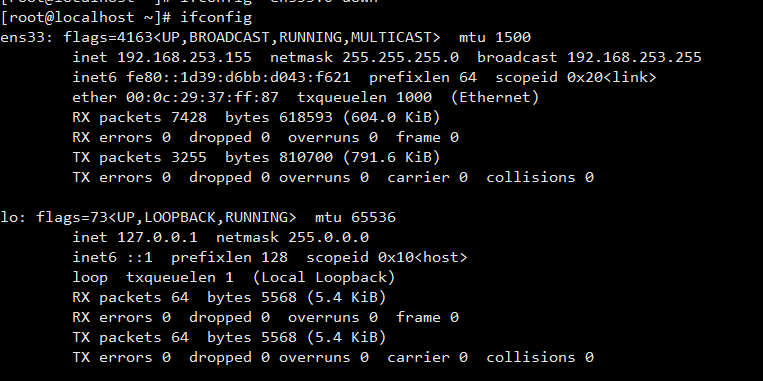Click the broadcast address 192.168.253.255
Image resolution: width=763 pixels, height=381 pixels.
(x=634, y=57)
